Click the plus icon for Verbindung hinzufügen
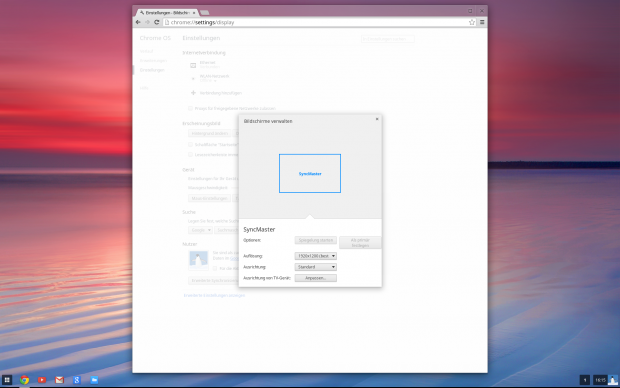The image size is (620, 388). tap(193, 93)
